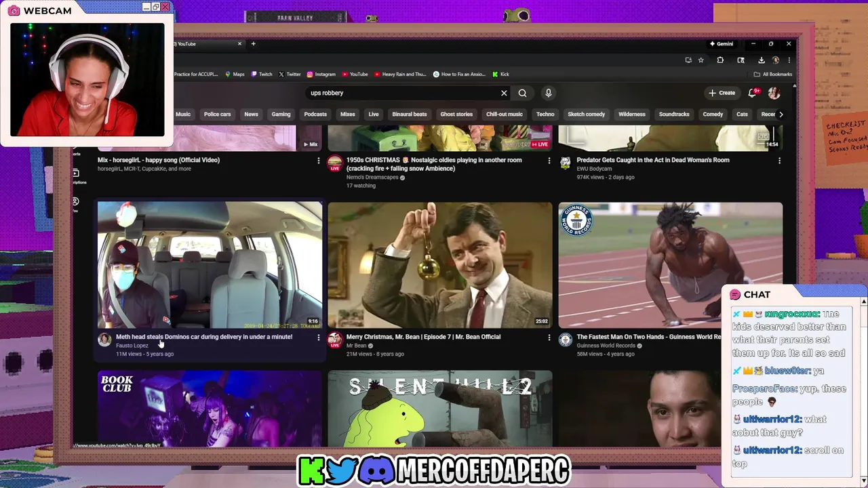
Task: Click the EWU Bodycam channel avatar
Action: (565, 163)
